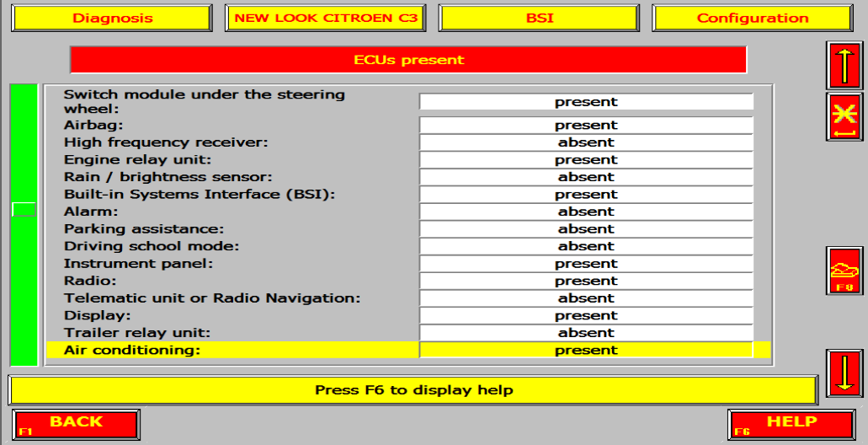Click the cancel X icon button
868x445 pixels.
[844, 116]
